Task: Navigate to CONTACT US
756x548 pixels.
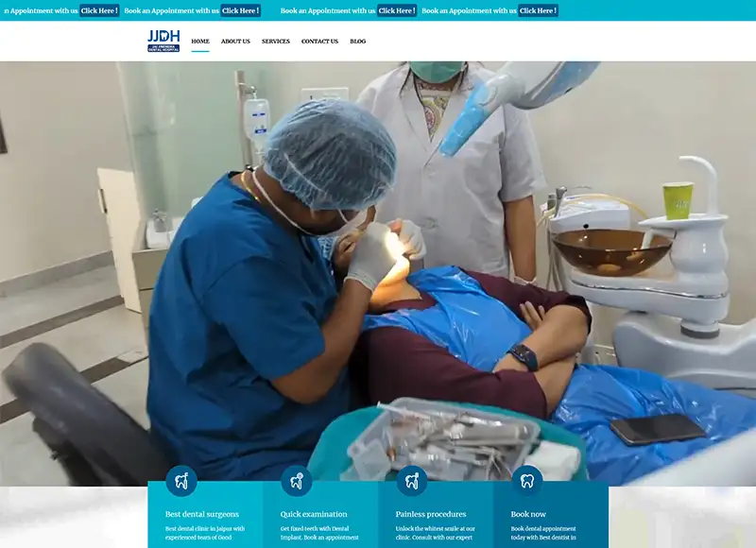Action: tap(319, 41)
